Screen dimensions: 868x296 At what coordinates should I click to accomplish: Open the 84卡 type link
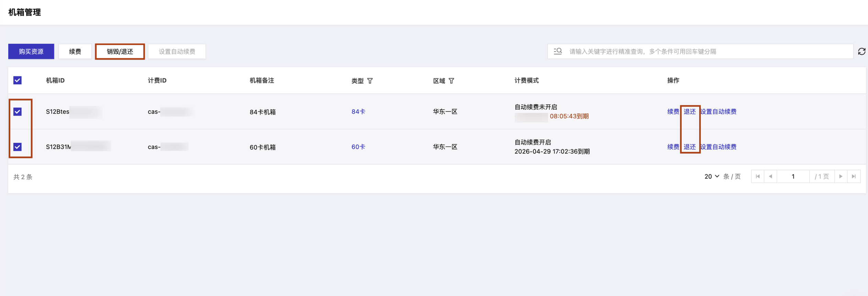tap(358, 112)
